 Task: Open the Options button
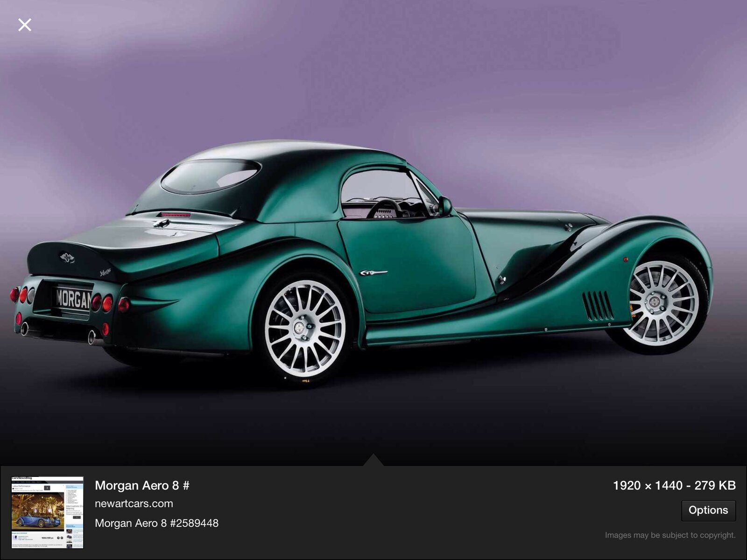pyautogui.click(x=708, y=510)
